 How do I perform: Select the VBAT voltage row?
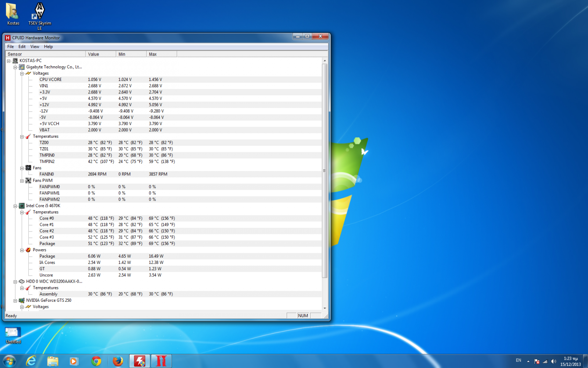click(x=180, y=130)
